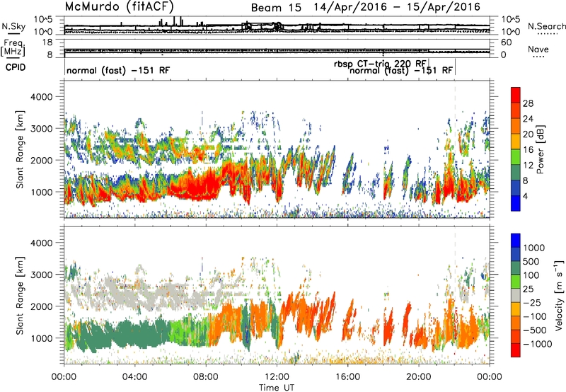Click the Slant Range label of the velocity panel
Image resolution: width=566 pixels, height=392 pixels.
click(x=21, y=296)
